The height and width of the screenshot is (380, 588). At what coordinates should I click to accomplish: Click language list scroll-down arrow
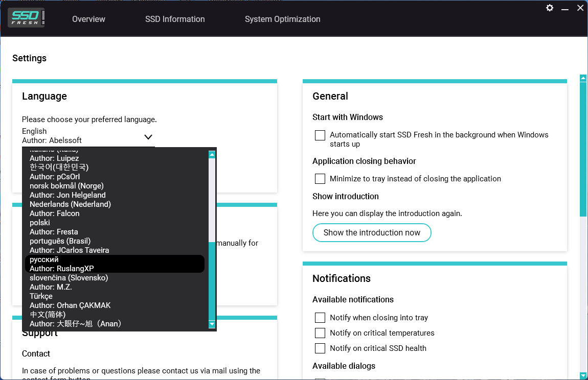pos(212,324)
